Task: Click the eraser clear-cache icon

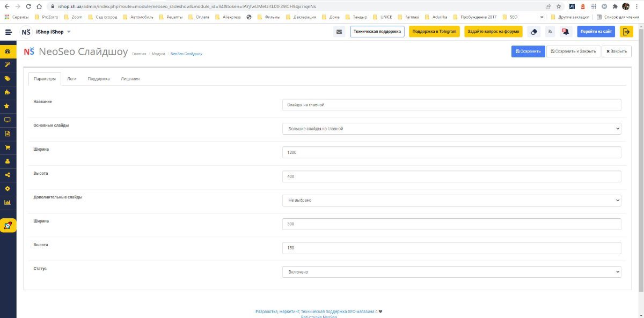Action: click(533, 32)
